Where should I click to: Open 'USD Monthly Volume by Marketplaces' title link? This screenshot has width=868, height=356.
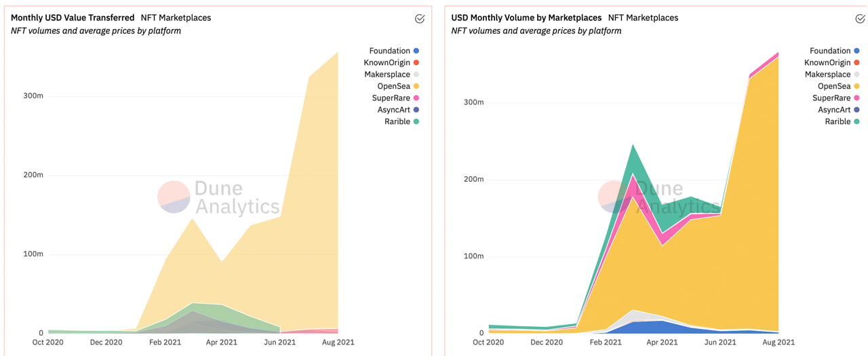coord(526,18)
